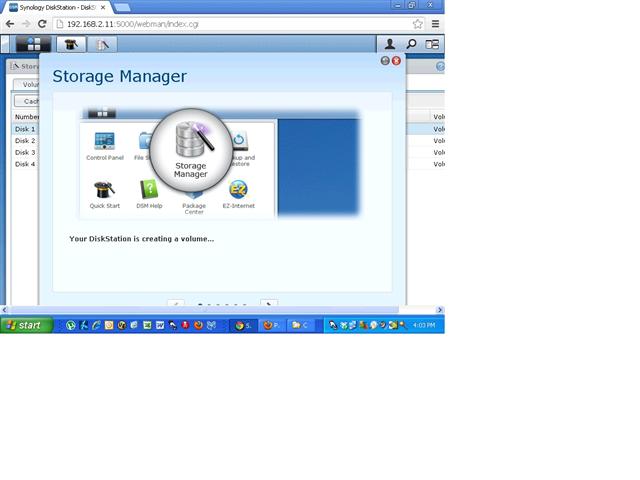Viewport: 640px width, 480px height.
Task: Launch Word from Quick Launch
Action: [160, 325]
